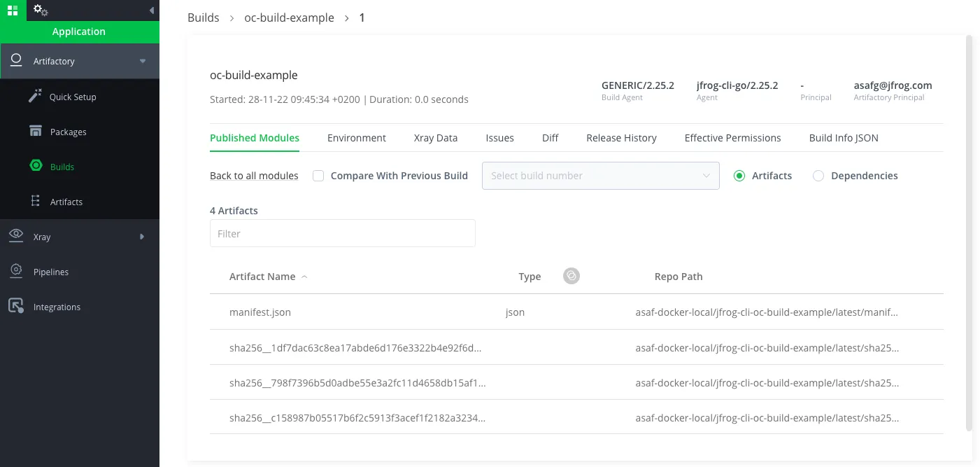Sort by the Artifact Name column header
Screen dimensions: 980x467
coord(262,277)
